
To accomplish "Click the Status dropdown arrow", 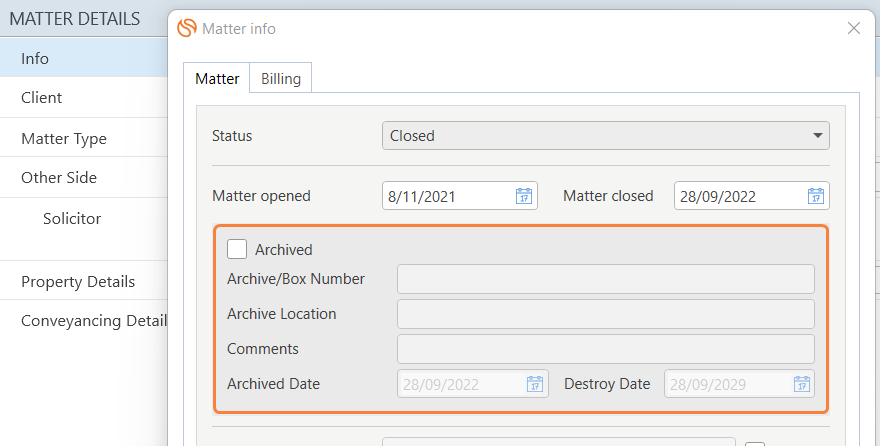I will click(817, 136).
